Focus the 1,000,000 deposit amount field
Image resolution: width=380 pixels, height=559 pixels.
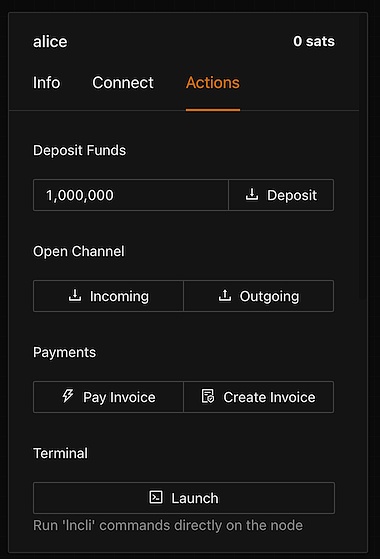[x=131, y=195]
